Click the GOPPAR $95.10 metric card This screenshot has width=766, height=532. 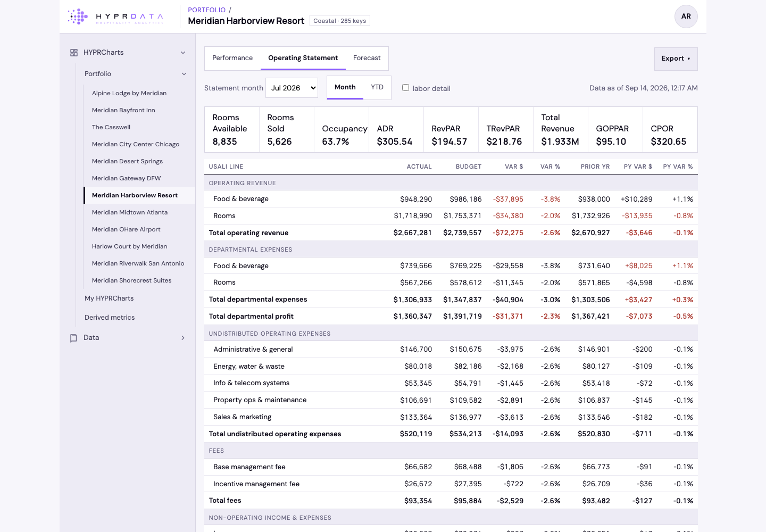pyautogui.click(x=615, y=130)
